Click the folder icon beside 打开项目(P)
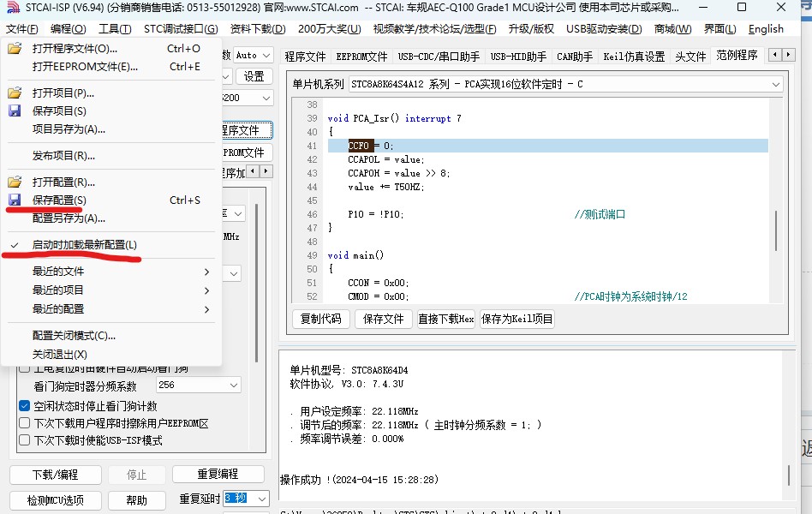The image size is (812, 514). coord(15,93)
